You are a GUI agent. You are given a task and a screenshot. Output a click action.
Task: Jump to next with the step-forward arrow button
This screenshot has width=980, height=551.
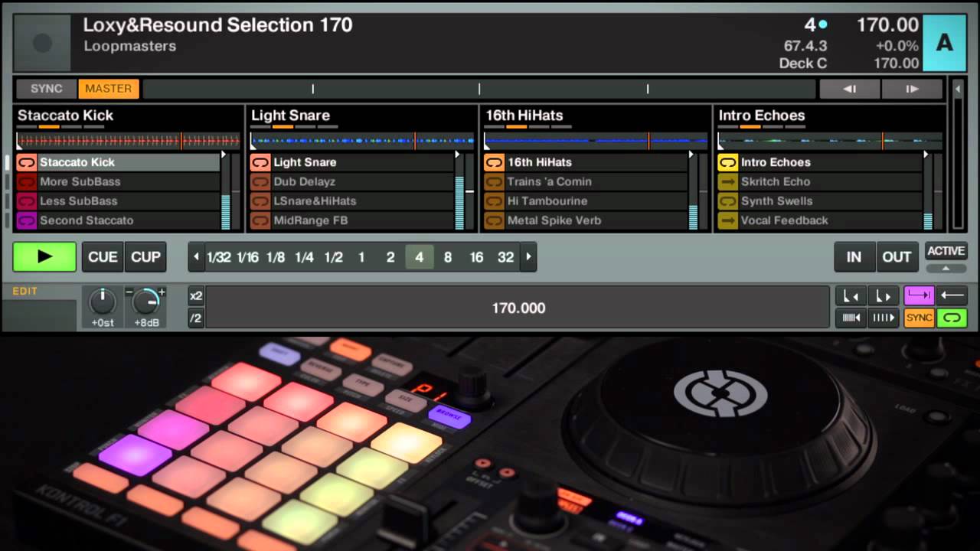click(912, 89)
